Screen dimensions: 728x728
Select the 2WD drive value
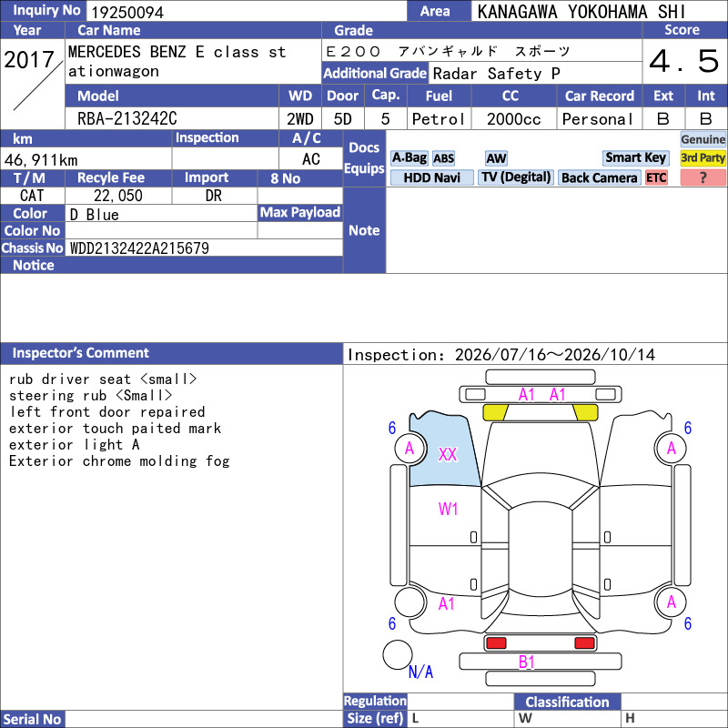click(300, 119)
